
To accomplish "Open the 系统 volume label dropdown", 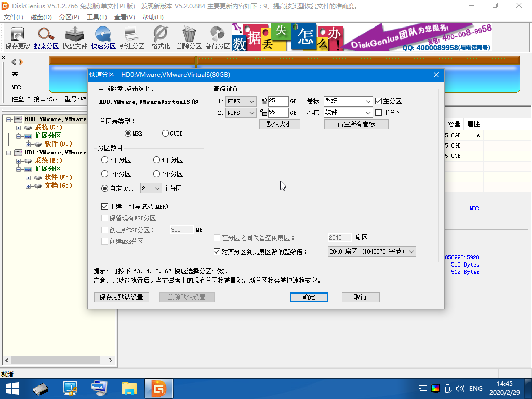I will point(368,101).
